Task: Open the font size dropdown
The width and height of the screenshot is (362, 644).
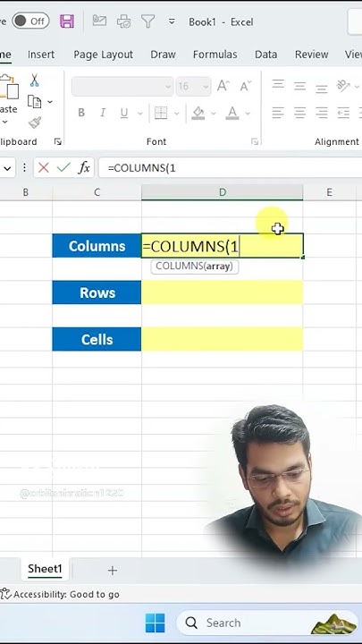Action: coord(206,87)
